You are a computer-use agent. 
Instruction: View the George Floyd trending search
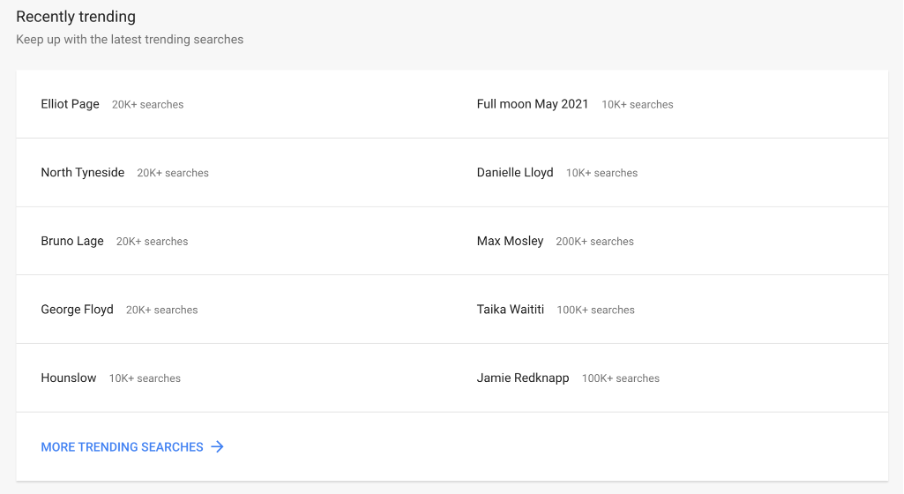(x=77, y=310)
